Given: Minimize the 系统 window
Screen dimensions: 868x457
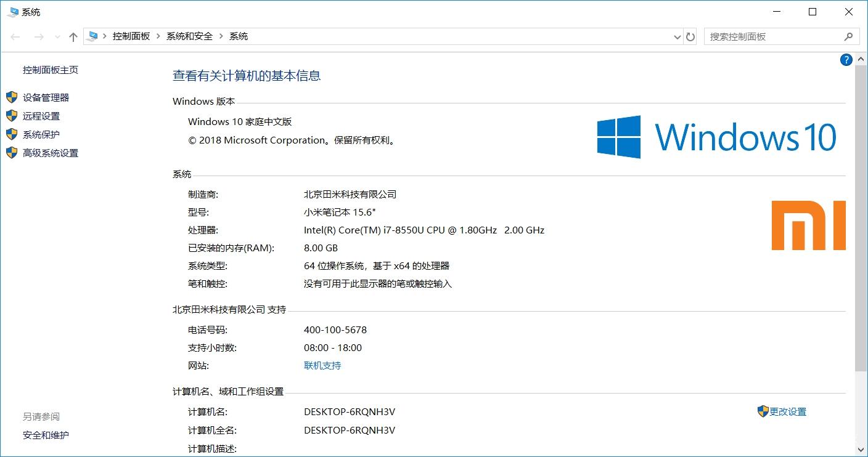Looking at the screenshot, I should point(776,12).
